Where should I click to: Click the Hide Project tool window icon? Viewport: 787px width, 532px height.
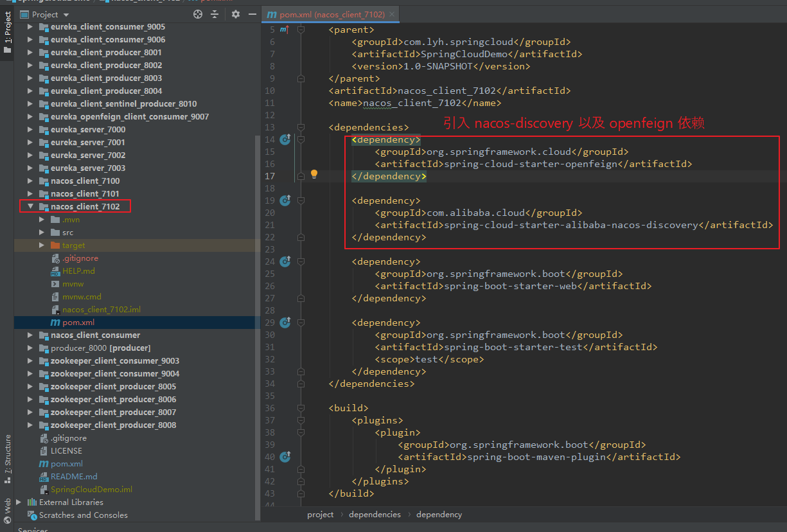click(251, 13)
